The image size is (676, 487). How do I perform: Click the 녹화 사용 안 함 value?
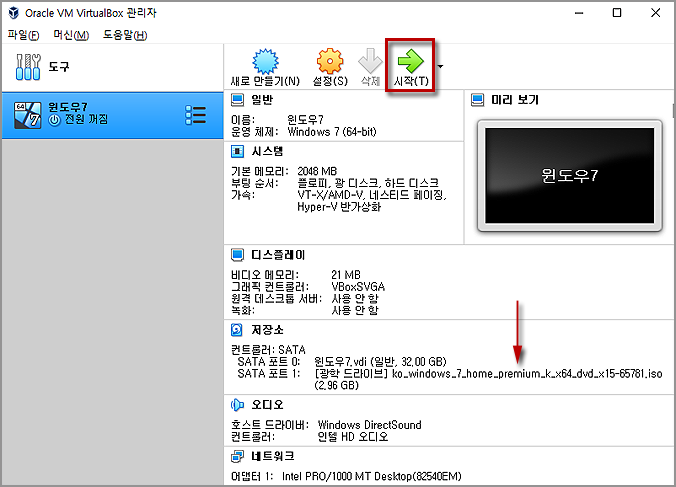tap(355, 310)
